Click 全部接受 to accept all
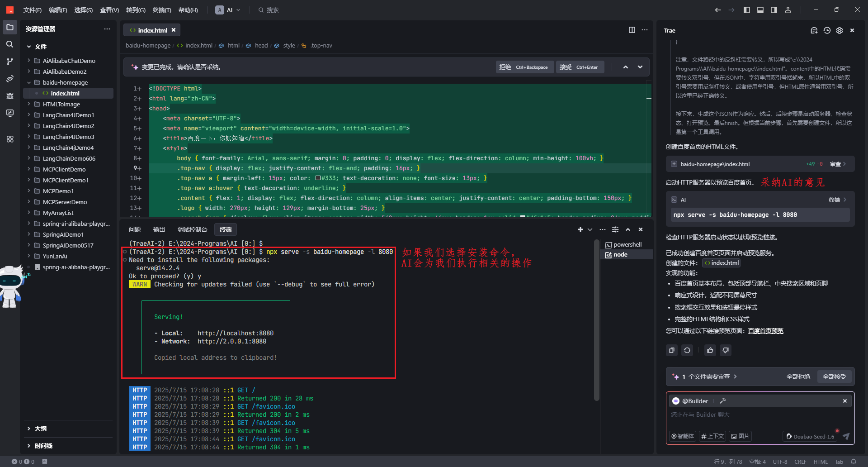The height and width of the screenshot is (467, 868). [x=835, y=376]
